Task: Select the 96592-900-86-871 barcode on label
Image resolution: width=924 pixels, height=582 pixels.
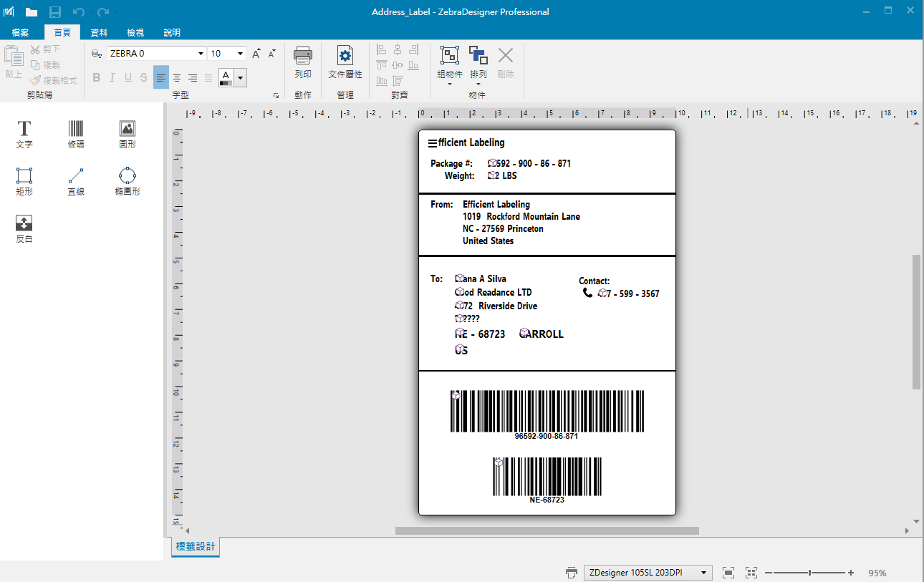Action: point(547,414)
